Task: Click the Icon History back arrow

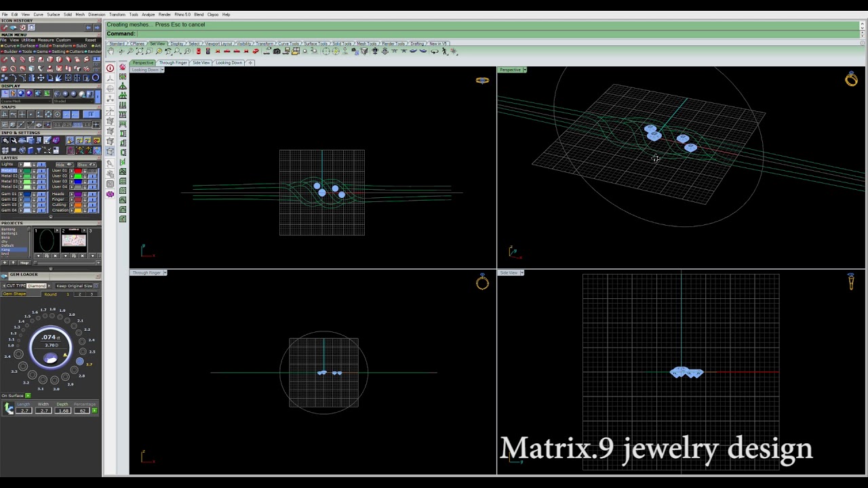Action: [x=89, y=28]
